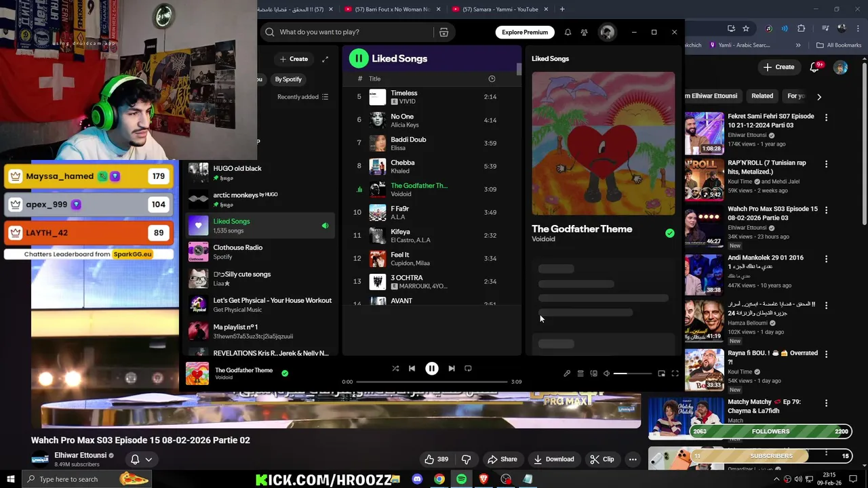The height and width of the screenshot is (488, 868).
Task: Toggle saved checkmark in the bottom player bar
Action: [285, 373]
